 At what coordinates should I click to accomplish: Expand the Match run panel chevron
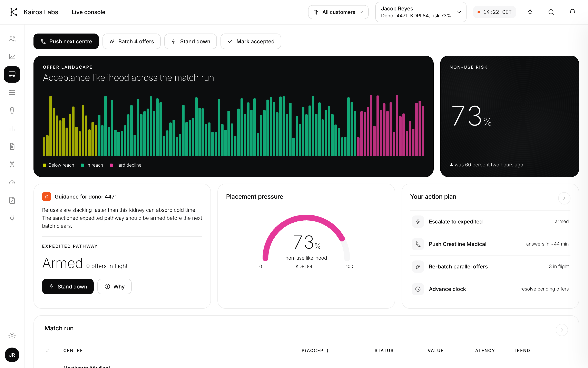561,330
